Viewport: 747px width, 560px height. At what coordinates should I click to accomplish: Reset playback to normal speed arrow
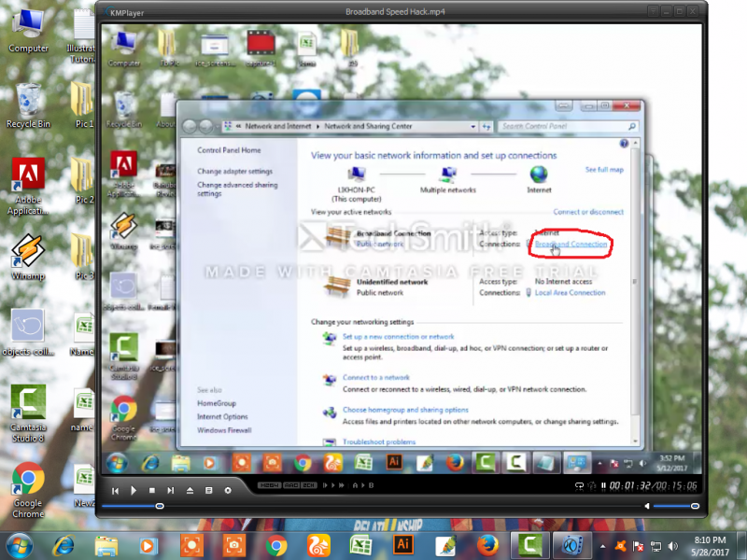[333, 485]
